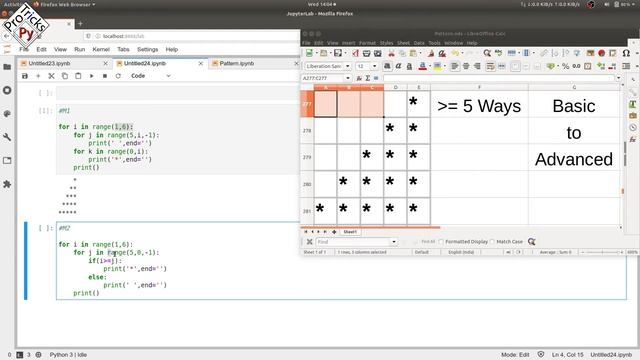Save the notebook in JupyterLab toolbar
Image resolution: width=640 pixels, height=360 pixels.
(25, 76)
